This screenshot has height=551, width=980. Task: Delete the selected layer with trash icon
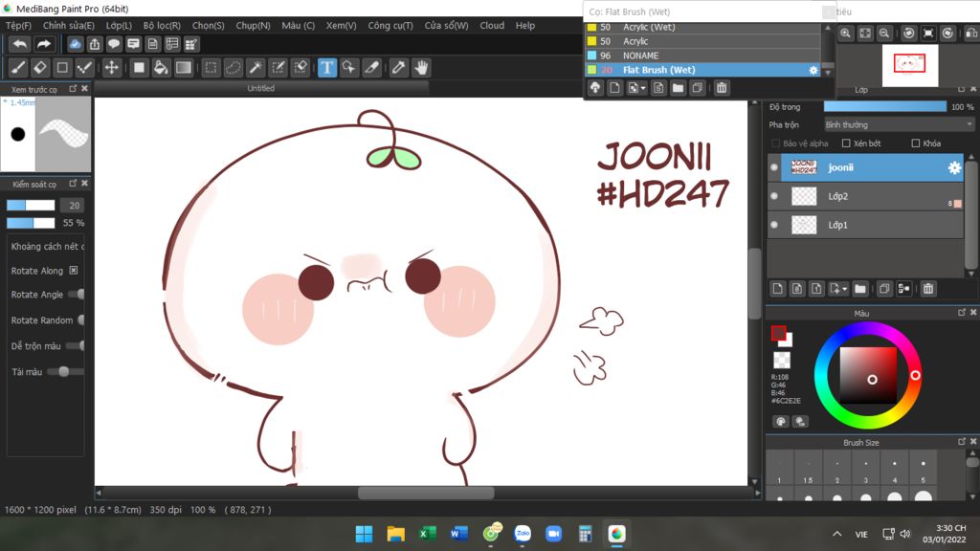tap(928, 289)
